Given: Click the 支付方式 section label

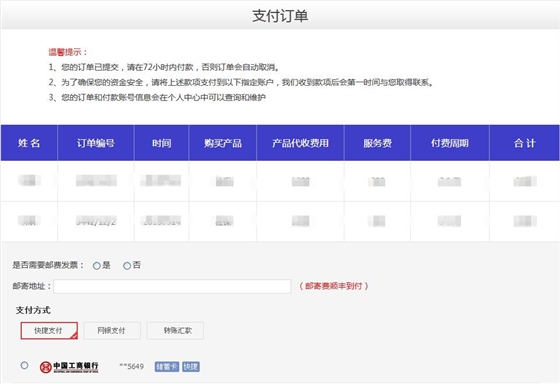Looking at the screenshot, I should (x=33, y=310).
